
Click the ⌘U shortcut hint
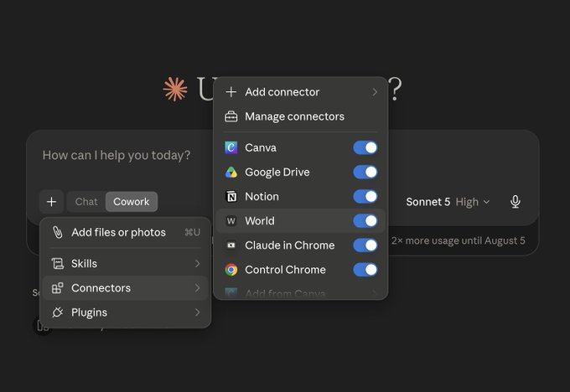(192, 232)
